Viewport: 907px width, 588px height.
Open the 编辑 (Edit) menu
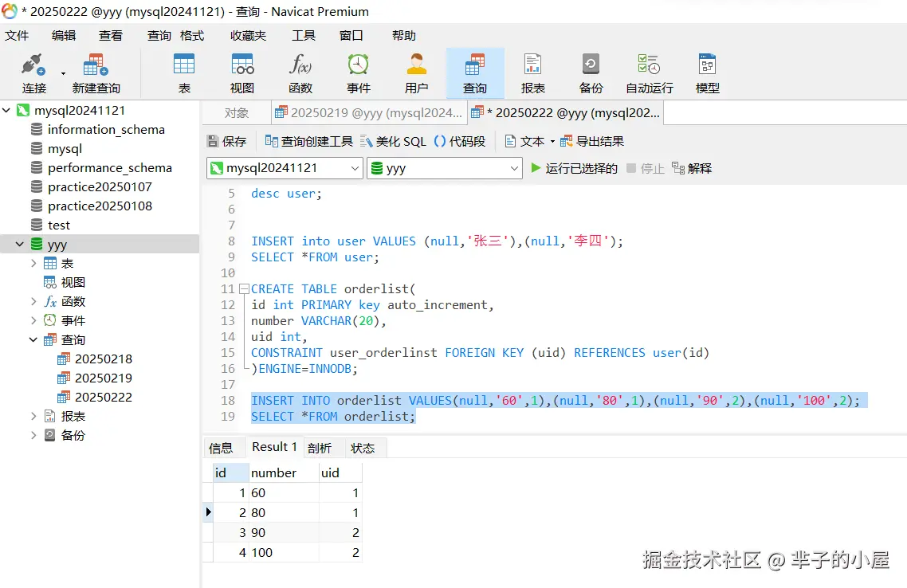point(64,35)
